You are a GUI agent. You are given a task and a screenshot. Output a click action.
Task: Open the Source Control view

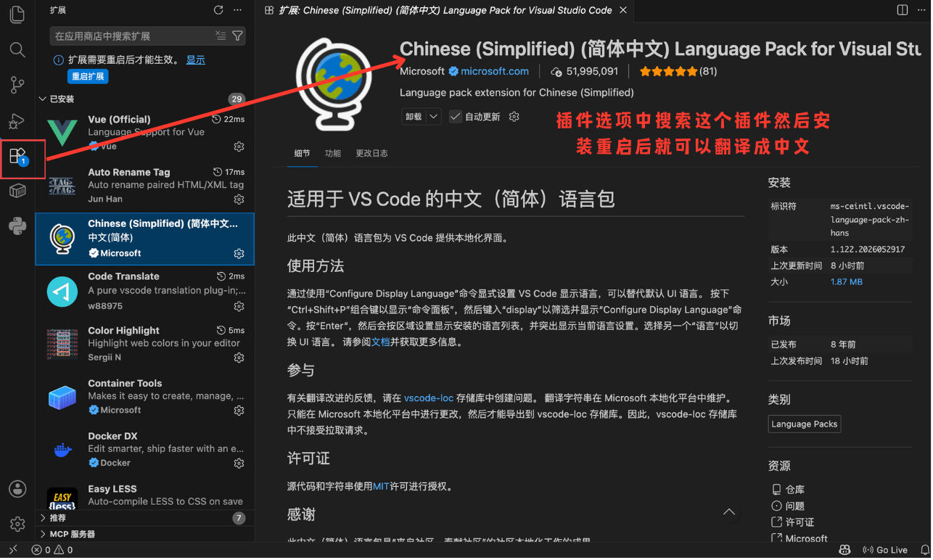tap(17, 86)
